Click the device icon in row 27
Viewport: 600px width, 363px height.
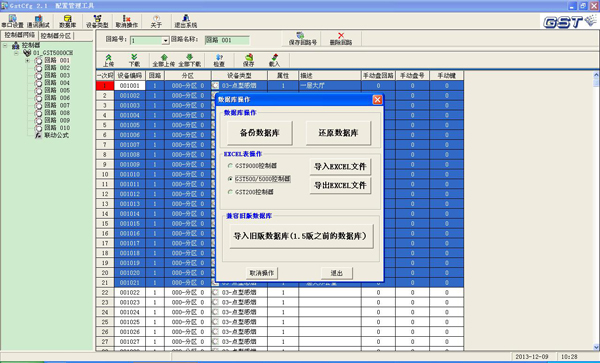click(x=215, y=342)
